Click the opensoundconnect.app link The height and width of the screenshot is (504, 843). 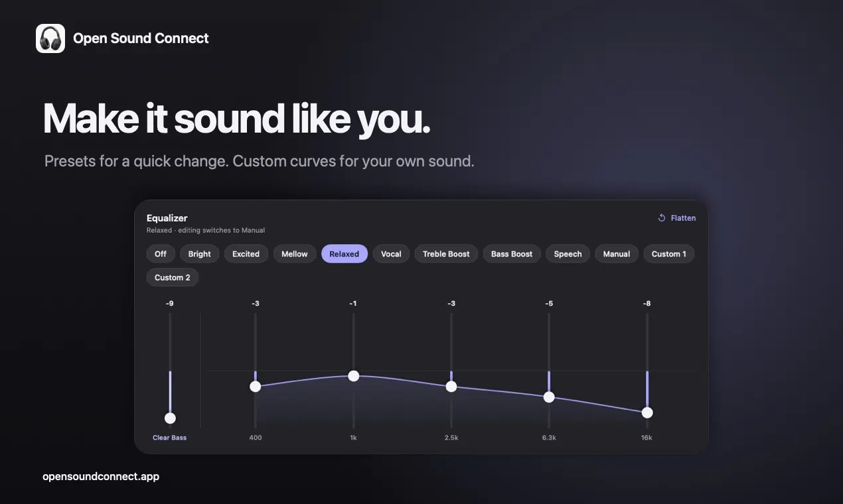click(x=101, y=477)
